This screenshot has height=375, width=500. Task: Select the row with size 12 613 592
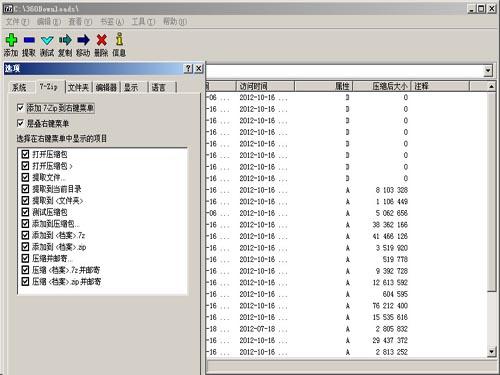(x=347, y=283)
